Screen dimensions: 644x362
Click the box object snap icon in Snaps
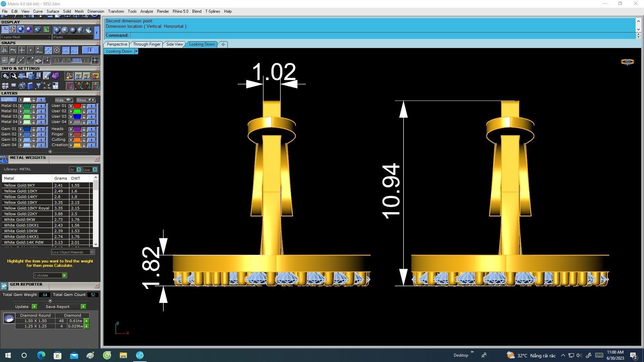pos(13,60)
